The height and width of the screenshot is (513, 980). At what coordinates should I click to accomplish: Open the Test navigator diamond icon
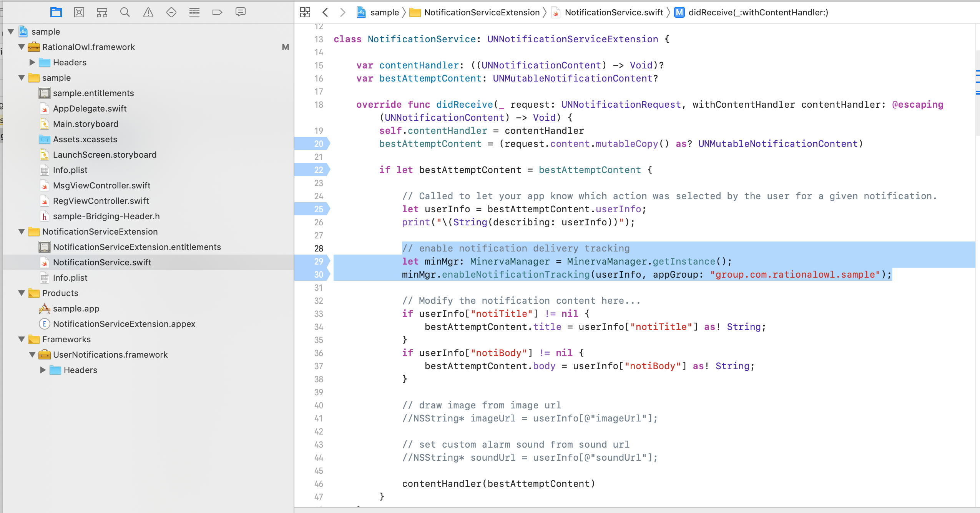coord(171,12)
